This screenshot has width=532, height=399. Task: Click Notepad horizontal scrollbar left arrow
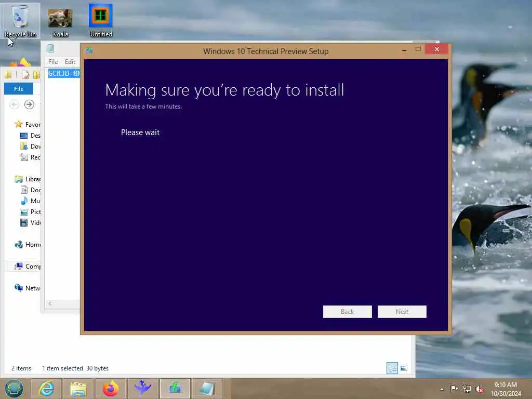click(50, 303)
